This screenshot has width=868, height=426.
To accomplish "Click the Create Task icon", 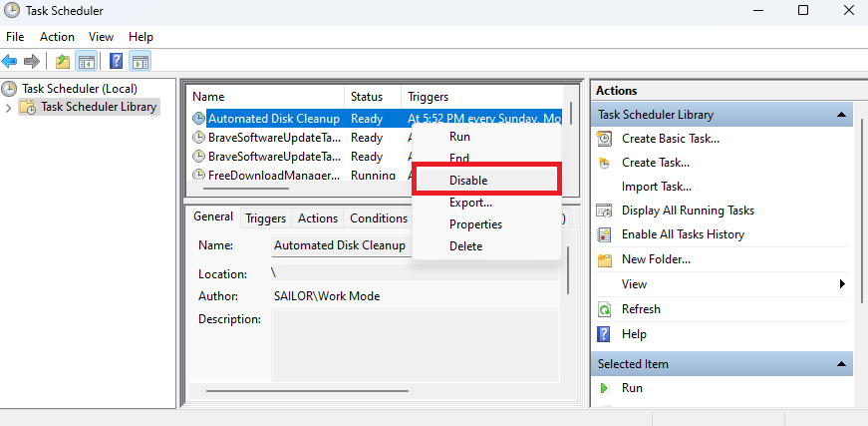I will (605, 163).
